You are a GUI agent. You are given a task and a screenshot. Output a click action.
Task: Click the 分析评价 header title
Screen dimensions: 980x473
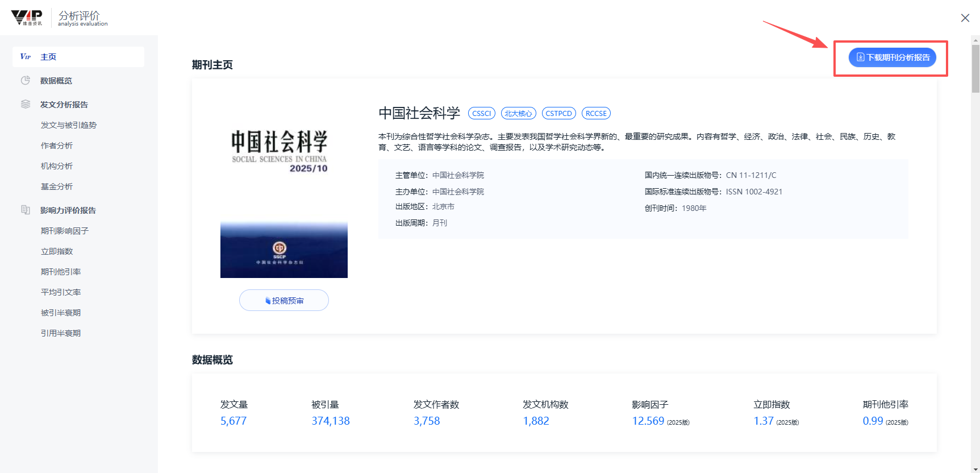tap(79, 15)
